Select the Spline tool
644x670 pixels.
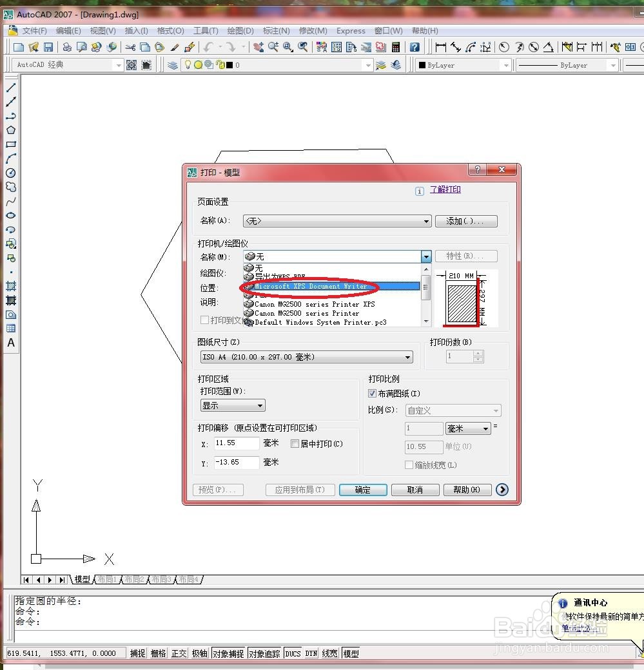coord(11,201)
